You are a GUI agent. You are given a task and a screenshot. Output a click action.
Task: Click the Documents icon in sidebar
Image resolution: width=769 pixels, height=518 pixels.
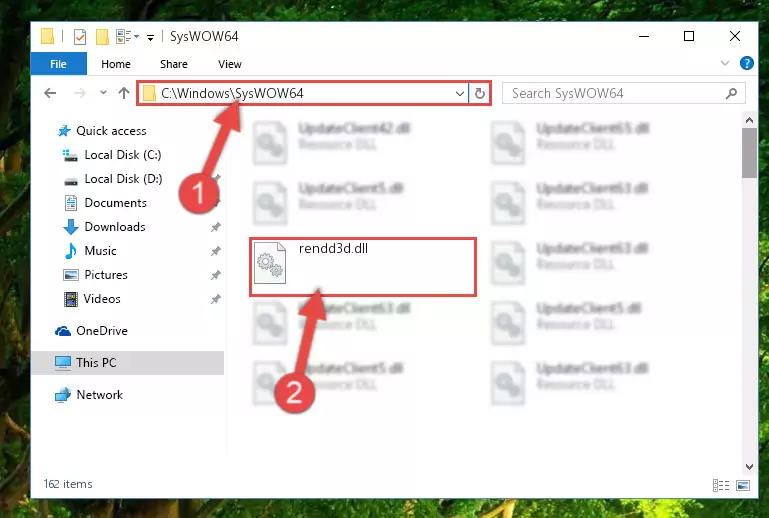(71, 203)
